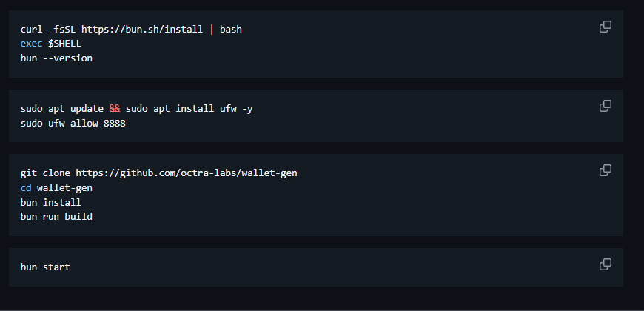Viewport: 644px width, 311px height.
Task: Copy the bun start command
Action: click(606, 264)
